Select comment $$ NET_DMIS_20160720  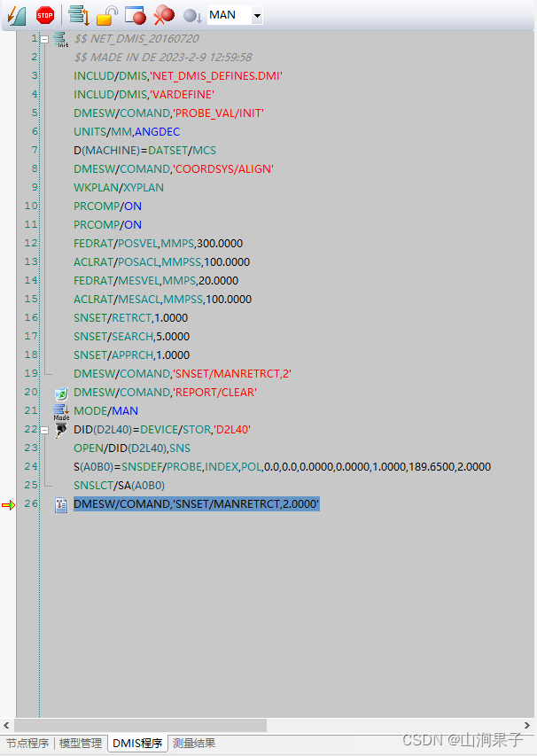136,39
